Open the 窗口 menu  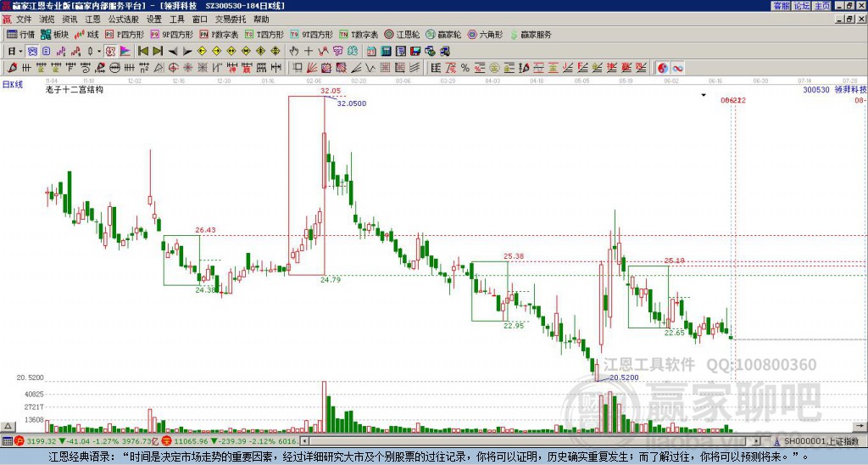click(x=200, y=20)
